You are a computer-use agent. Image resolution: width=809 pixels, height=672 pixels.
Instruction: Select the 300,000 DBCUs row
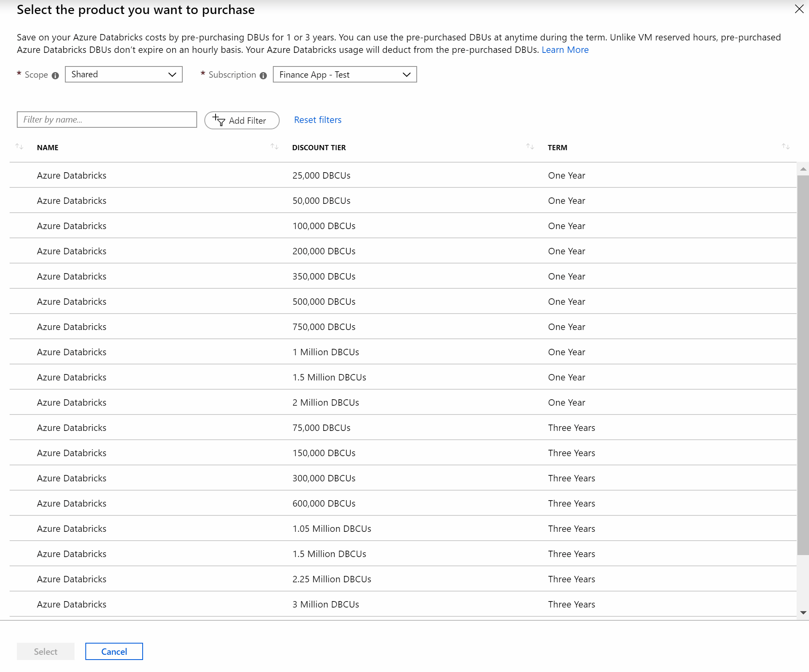[403, 478]
